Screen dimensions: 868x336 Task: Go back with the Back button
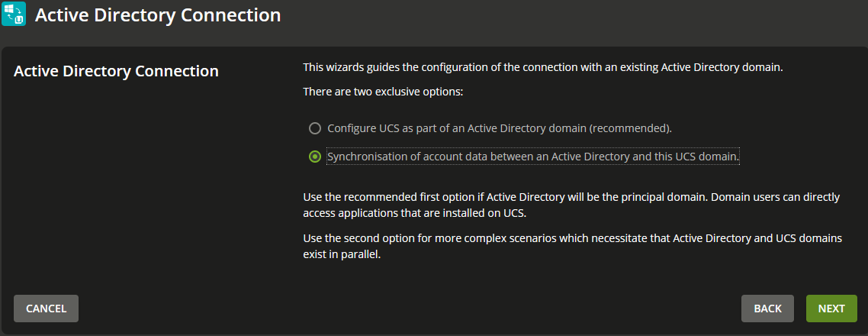(x=768, y=309)
